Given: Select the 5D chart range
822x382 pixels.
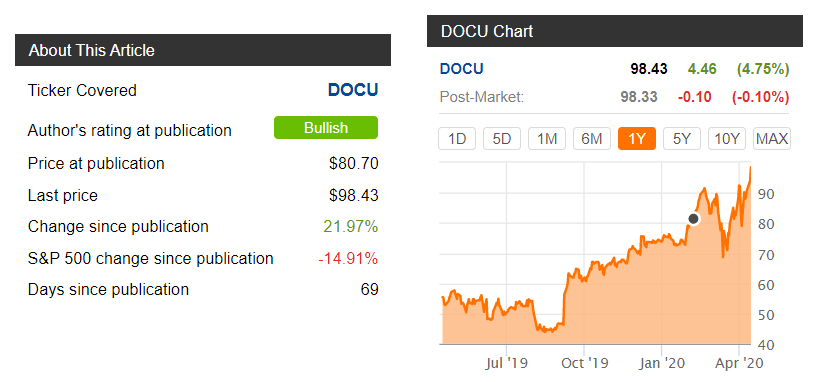Looking at the screenshot, I should tap(502, 139).
